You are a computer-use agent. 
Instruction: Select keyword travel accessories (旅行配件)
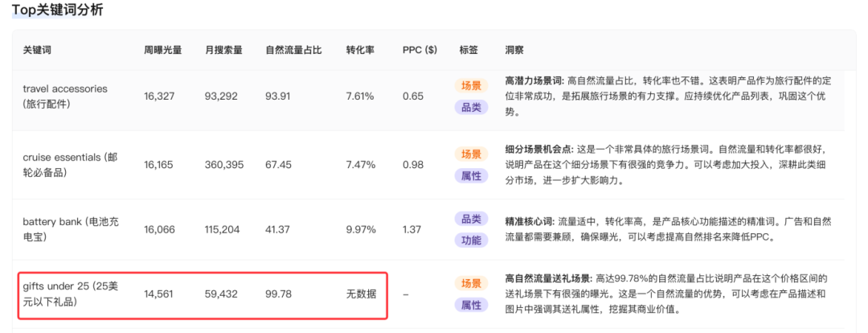tap(65, 96)
